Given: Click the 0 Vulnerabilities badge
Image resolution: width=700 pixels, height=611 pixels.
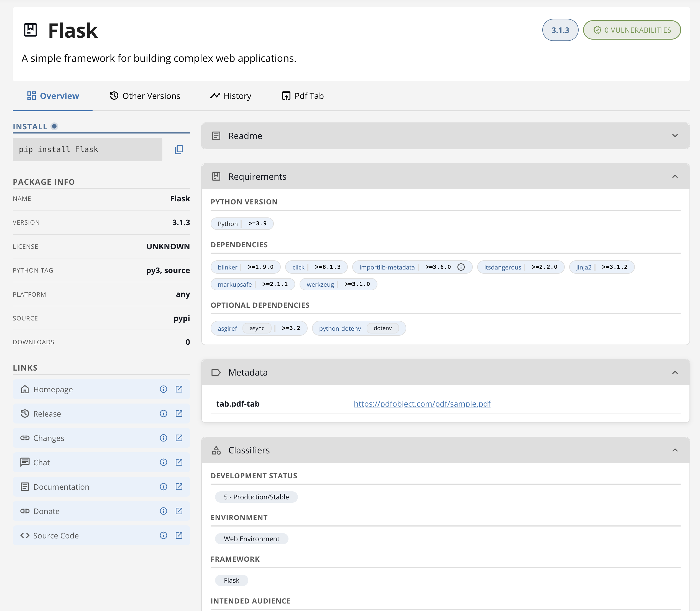Looking at the screenshot, I should click(x=632, y=30).
